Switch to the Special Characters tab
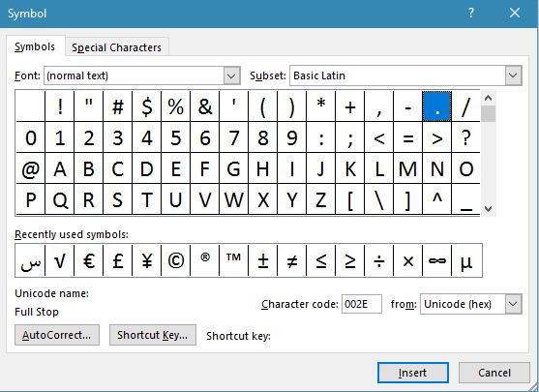 tap(116, 47)
